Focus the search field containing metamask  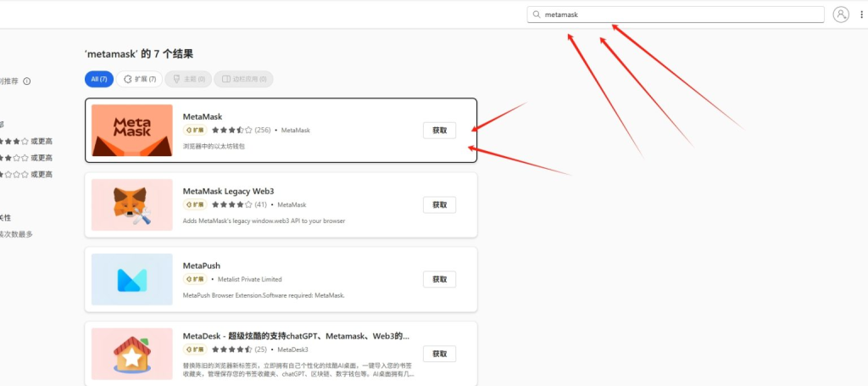[676, 15]
